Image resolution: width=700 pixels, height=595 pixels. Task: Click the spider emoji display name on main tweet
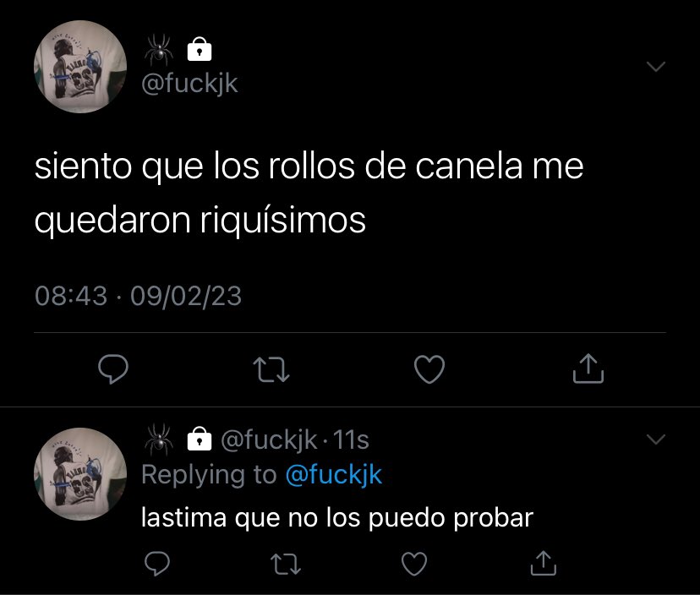tap(158, 50)
